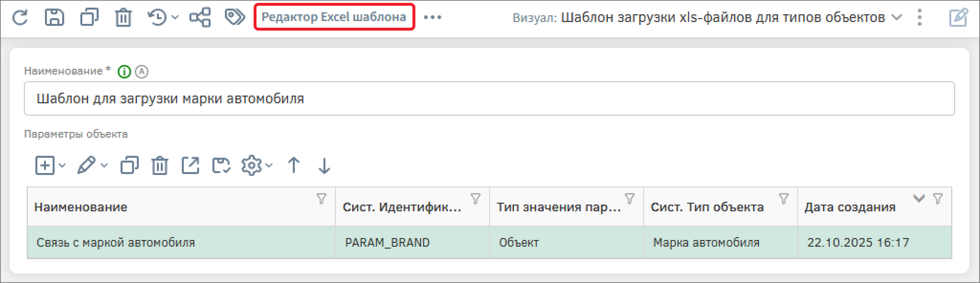980x283 pixels.
Task: Open history dropdown with clock icon
Action: [163, 18]
